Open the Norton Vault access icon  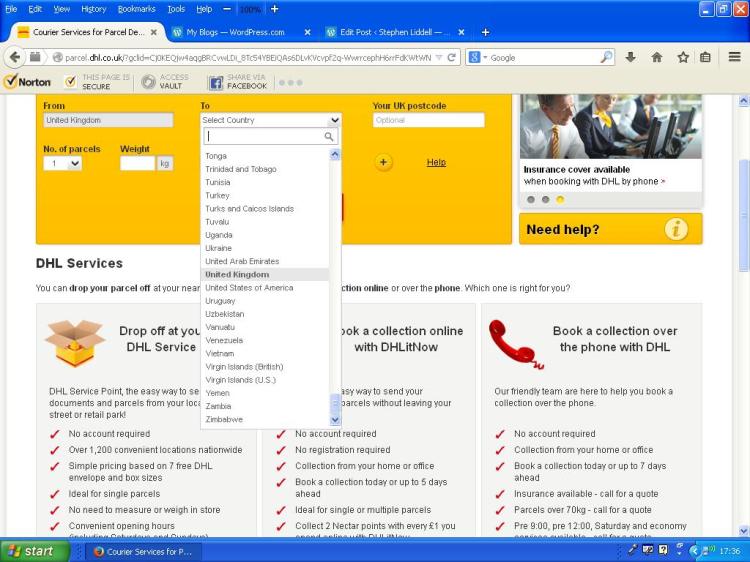[148, 82]
